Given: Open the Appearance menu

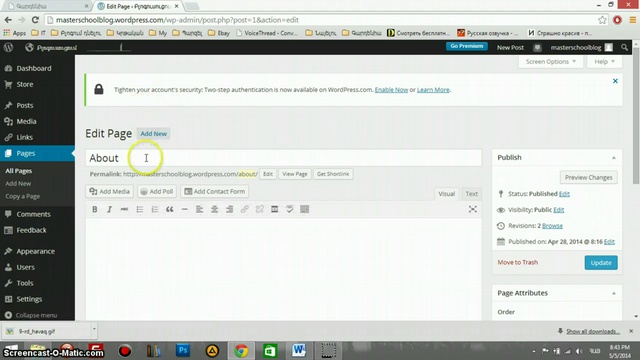Looking at the screenshot, I should pyautogui.click(x=37, y=251).
